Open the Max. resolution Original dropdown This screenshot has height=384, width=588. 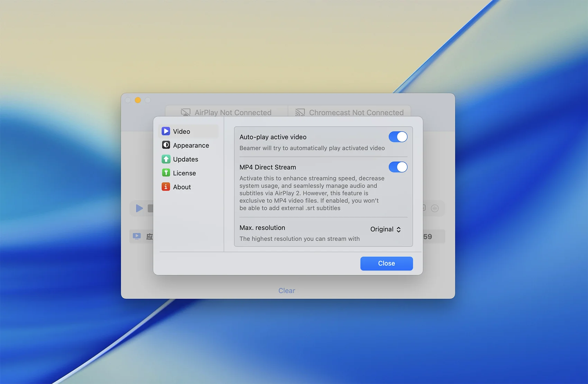pyautogui.click(x=385, y=229)
